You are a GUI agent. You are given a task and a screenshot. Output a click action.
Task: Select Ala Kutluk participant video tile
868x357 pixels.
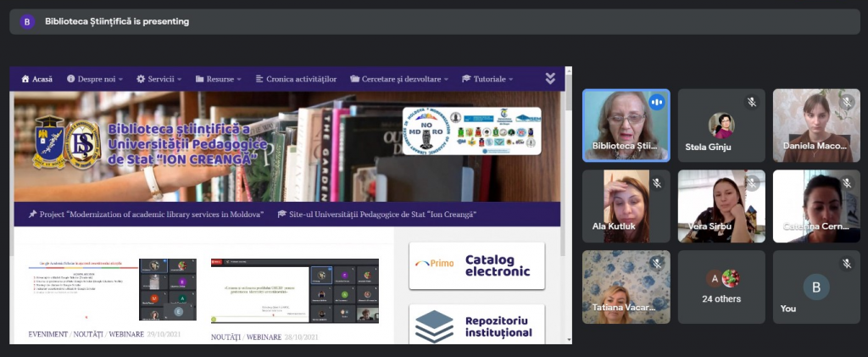click(x=626, y=206)
